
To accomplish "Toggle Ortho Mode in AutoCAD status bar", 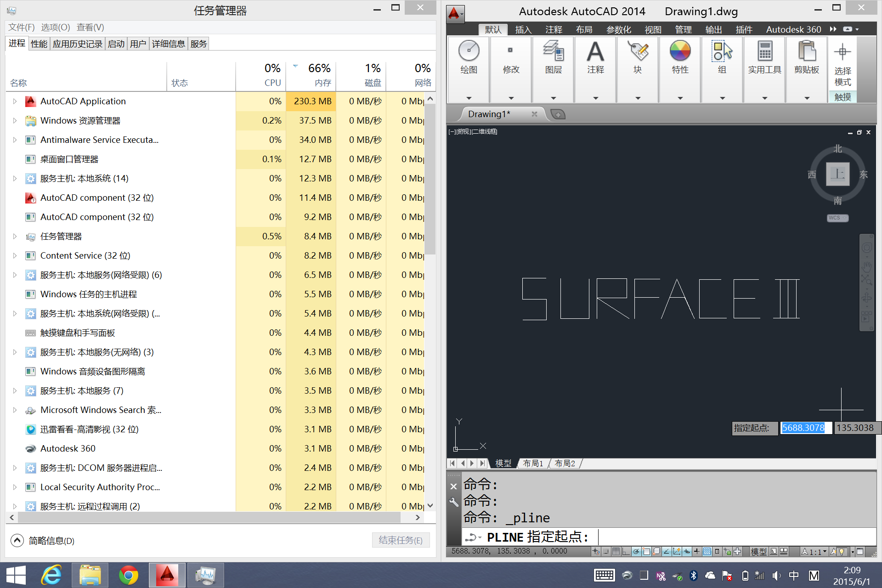I will pos(626,552).
